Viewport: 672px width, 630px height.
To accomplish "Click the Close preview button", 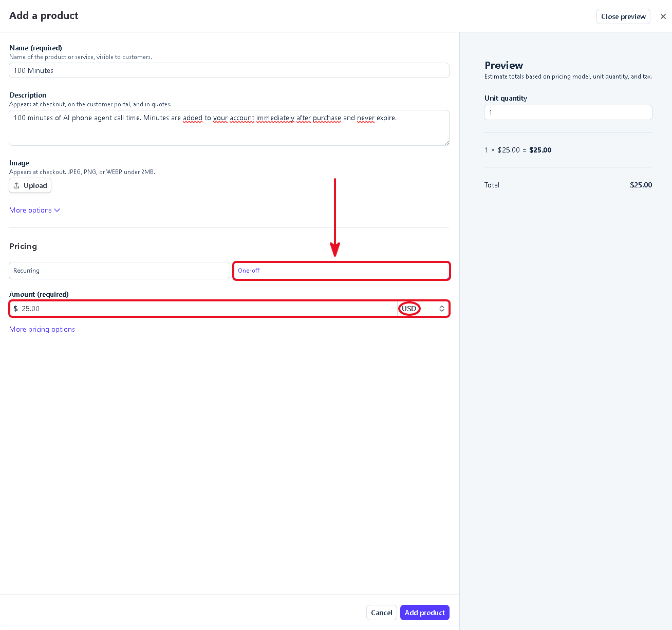I will point(623,16).
